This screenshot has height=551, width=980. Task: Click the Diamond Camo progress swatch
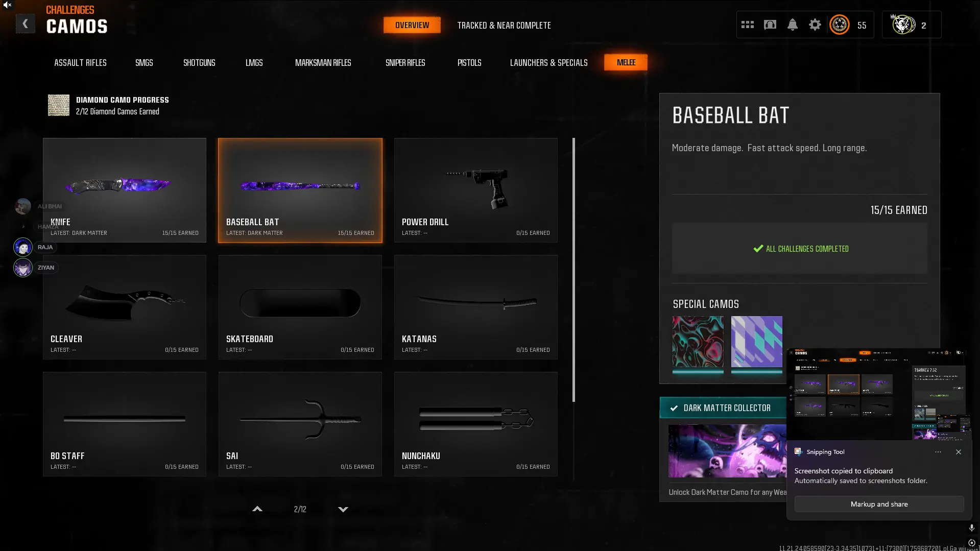59,105
